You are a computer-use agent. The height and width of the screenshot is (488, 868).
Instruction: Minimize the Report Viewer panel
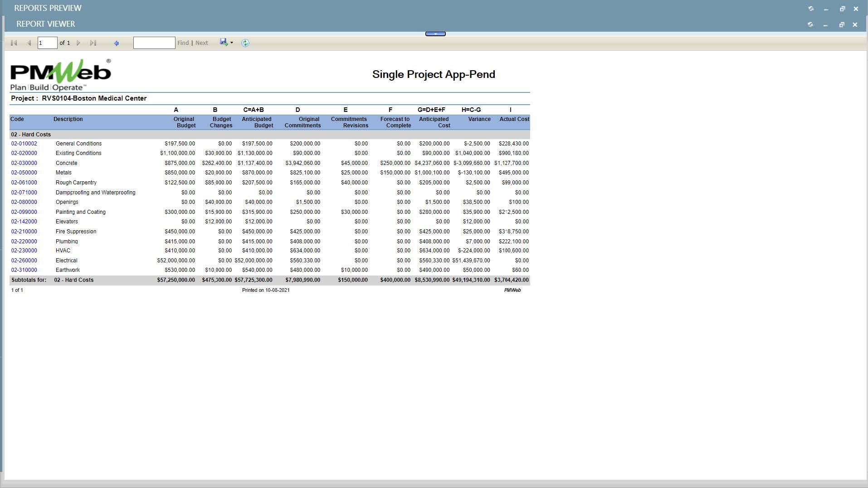(825, 25)
